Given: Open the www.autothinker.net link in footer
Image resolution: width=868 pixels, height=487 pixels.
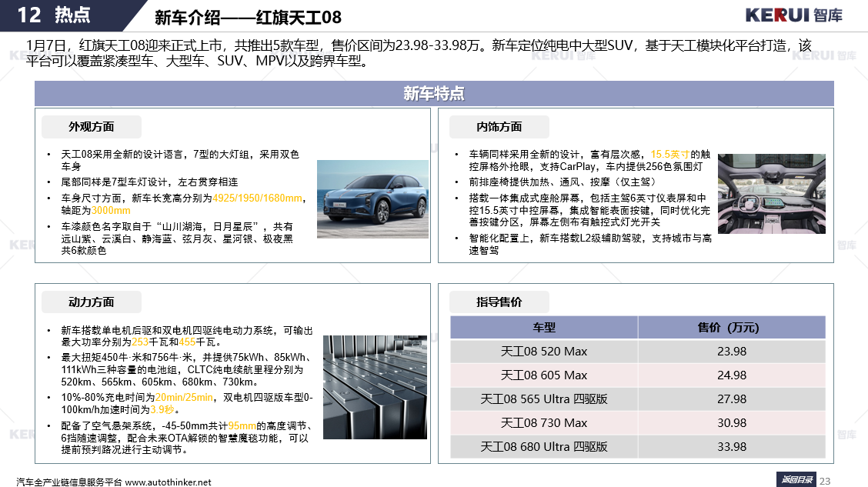Looking at the screenshot, I should [168, 482].
